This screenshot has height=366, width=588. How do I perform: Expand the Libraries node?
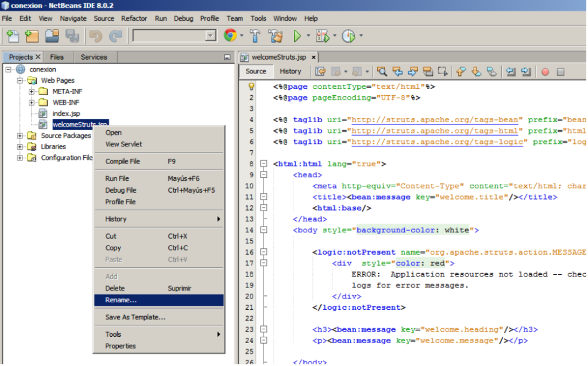tap(20, 147)
